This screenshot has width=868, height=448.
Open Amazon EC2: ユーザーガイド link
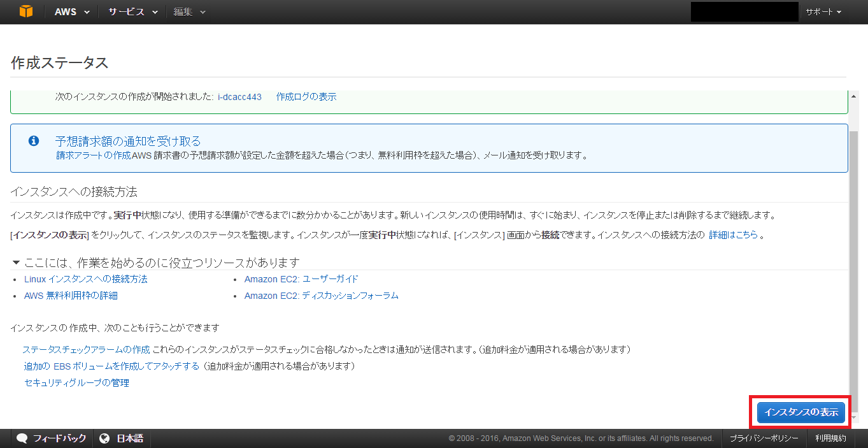pyautogui.click(x=301, y=279)
